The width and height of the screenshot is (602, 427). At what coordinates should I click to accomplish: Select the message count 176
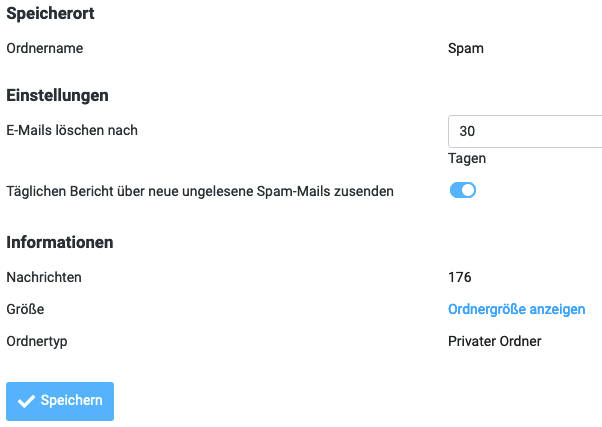click(460, 277)
